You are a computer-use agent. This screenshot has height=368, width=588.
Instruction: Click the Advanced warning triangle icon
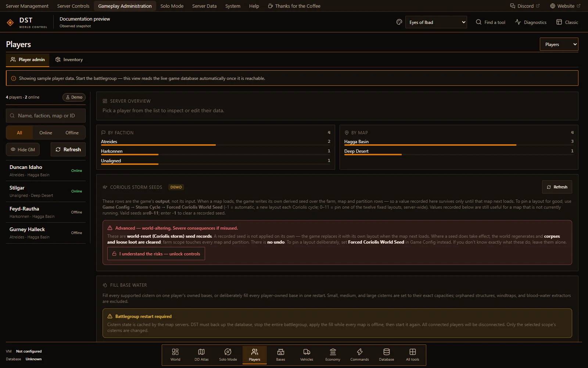(110, 228)
